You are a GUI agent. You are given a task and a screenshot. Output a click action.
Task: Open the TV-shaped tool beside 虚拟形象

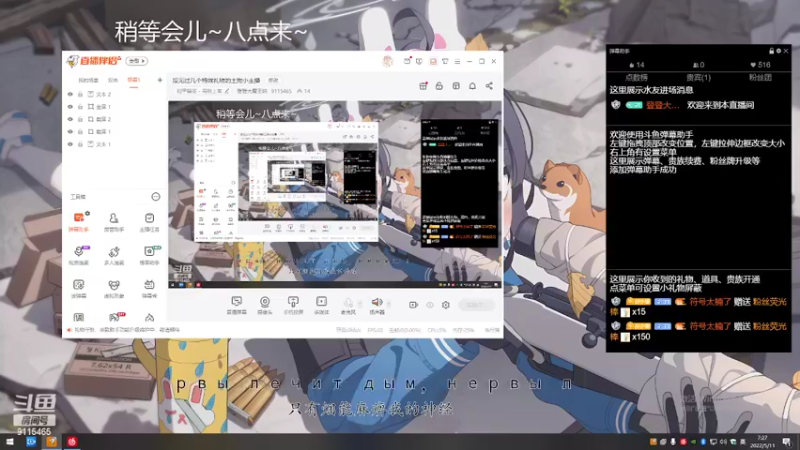coord(149,288)
